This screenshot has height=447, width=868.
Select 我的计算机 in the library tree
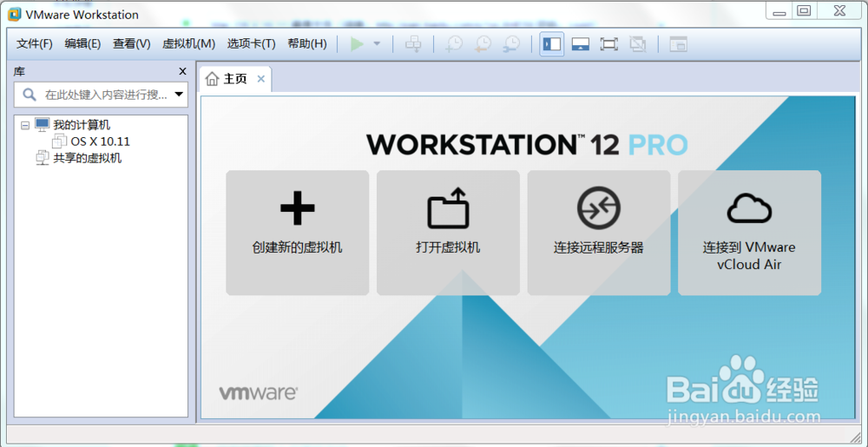pos(82,125)
